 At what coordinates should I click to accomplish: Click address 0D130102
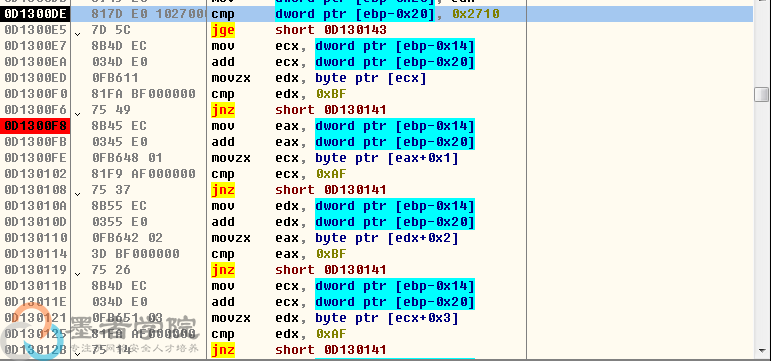coord(35,174)
